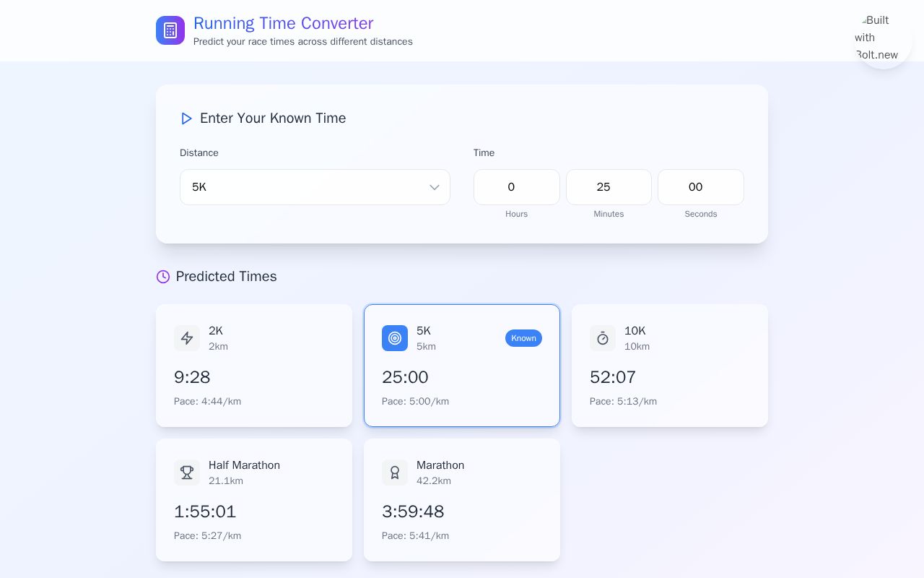This screenshot has width=924, height=578.
Task: Click the calculator app logo icon
Action: [170, 30]
